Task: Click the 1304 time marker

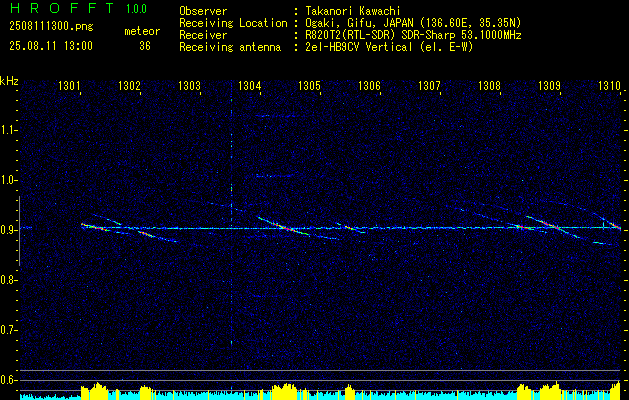Action: (249, 85)
